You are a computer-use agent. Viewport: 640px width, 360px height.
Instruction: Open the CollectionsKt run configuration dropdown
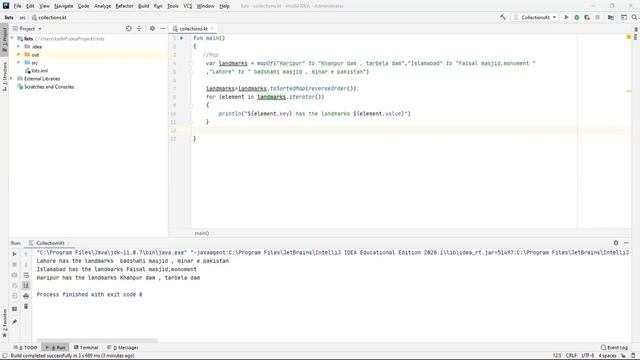click(x=536, y=17)
